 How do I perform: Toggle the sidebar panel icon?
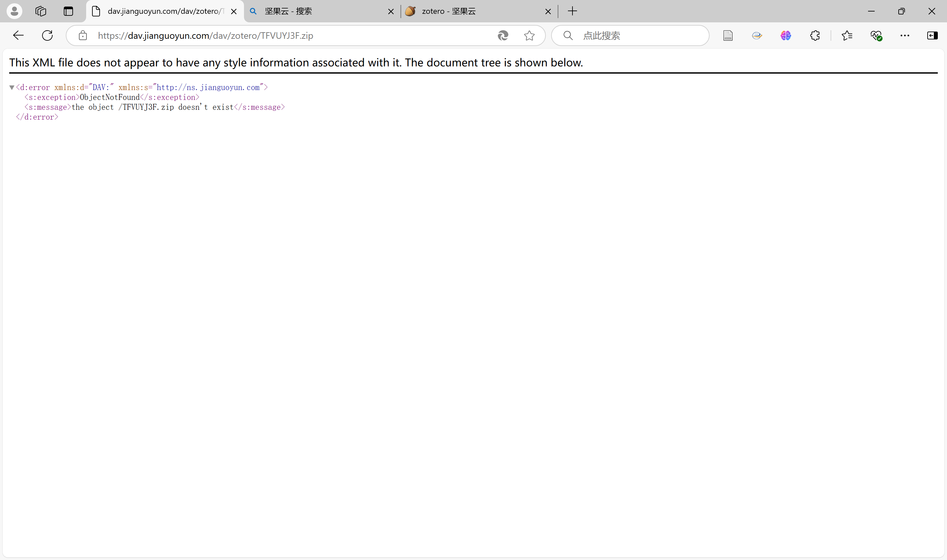[932, 35]
